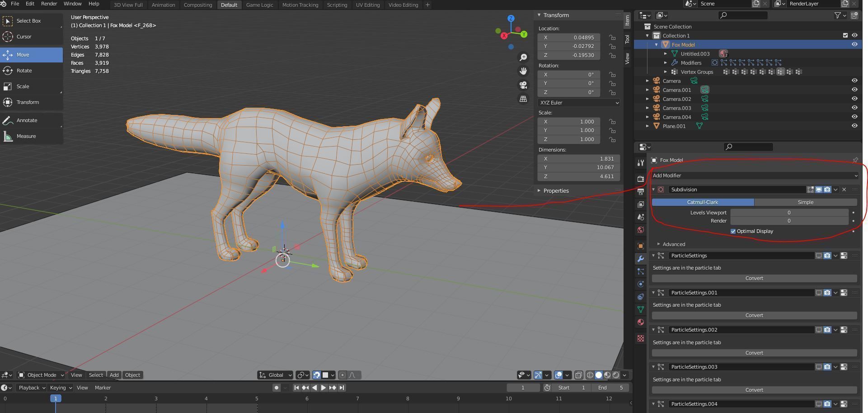868x413 pixels.
Task: Open the Texture properties tab
Action: tap(640, 338)
